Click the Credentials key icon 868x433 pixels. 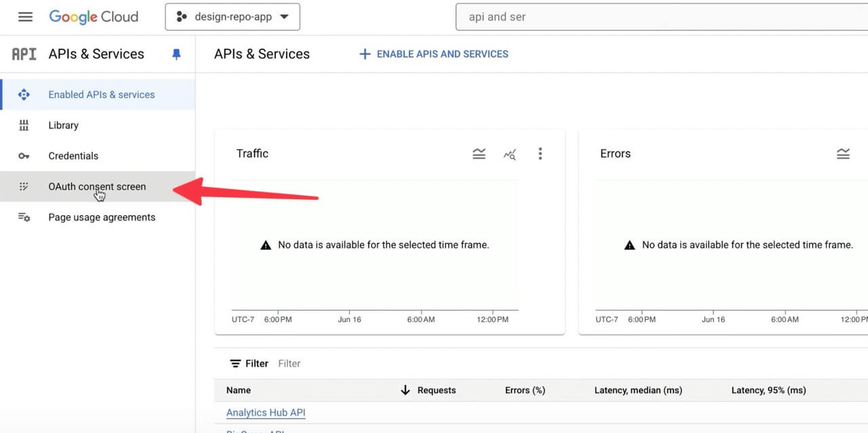pos(24,156)
